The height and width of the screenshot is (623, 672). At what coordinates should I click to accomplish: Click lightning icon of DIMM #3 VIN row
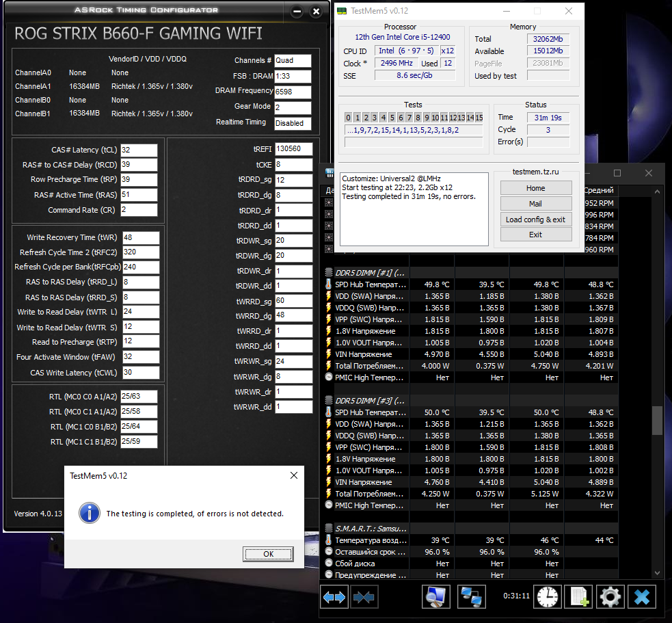pos(328,482)
